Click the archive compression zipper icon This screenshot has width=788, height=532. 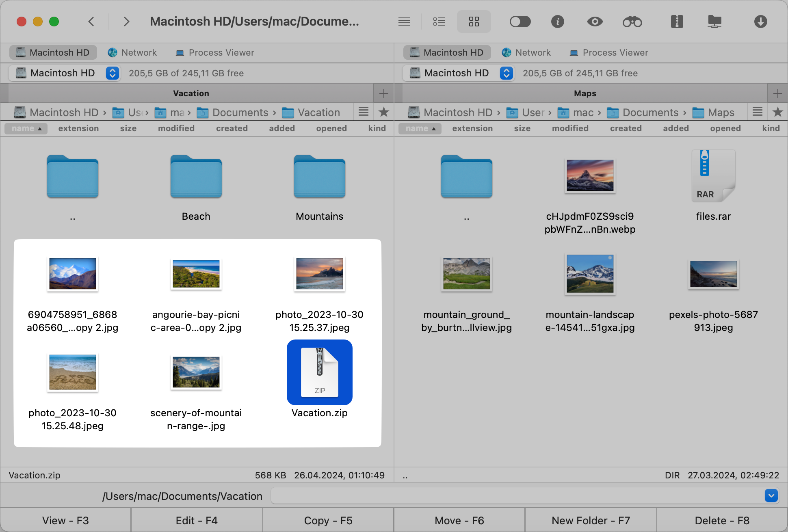(x=677, y=22)
